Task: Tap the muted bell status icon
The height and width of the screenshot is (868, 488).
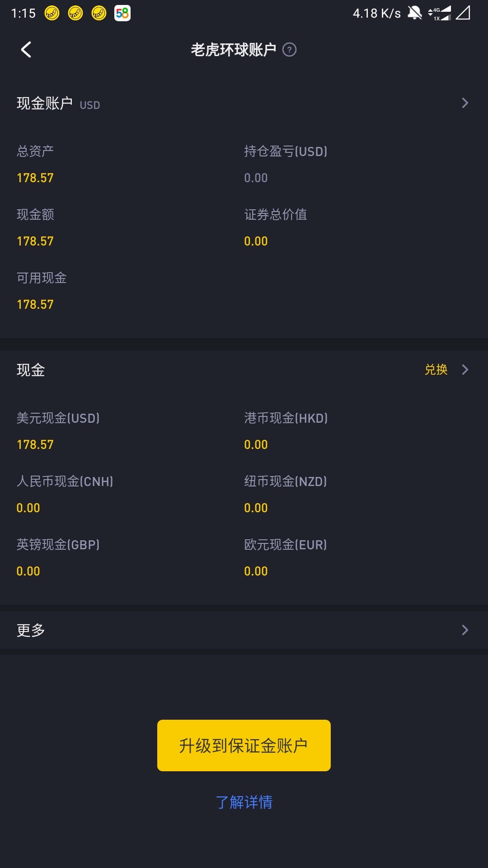Action: pos(414,13)
